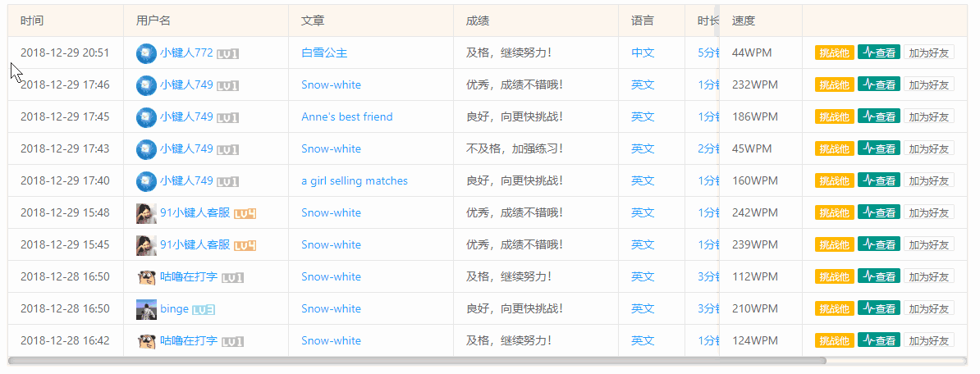This screenshot has height=374, width=980.
Task: Click 中文 language link
Action: [x=643, y=53]
